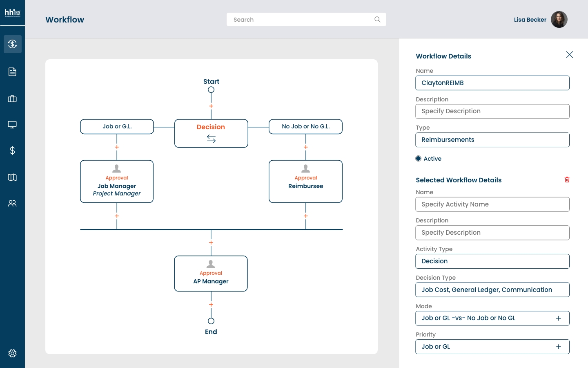Screen dimensions: 588x368
Task: Expand the Mode field with the plus
Action: click(559, 318)
